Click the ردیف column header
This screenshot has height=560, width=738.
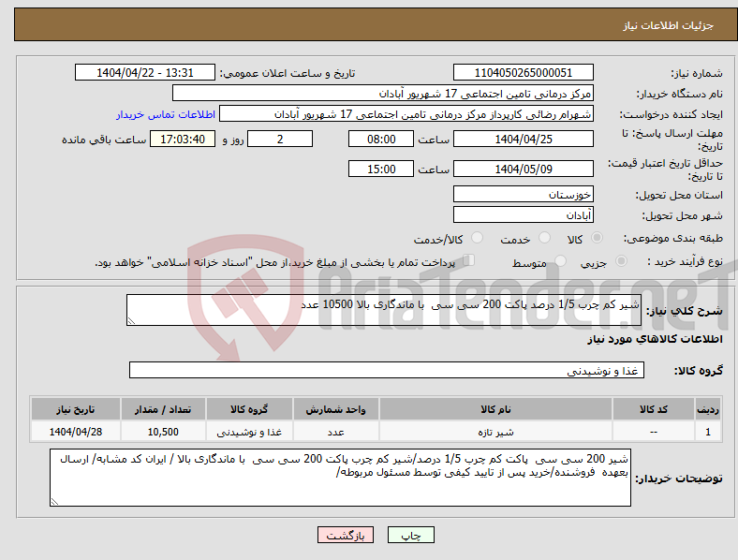pos(708,409)
